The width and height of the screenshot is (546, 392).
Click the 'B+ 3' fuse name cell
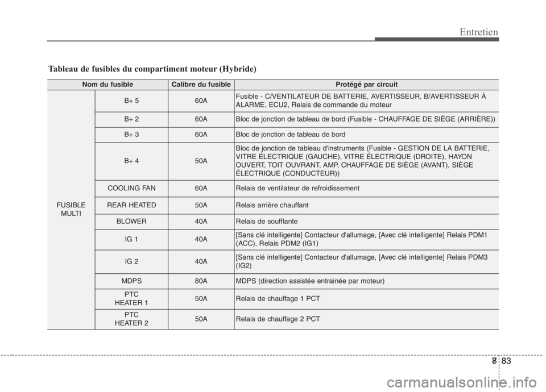click(x=131, y=135)
